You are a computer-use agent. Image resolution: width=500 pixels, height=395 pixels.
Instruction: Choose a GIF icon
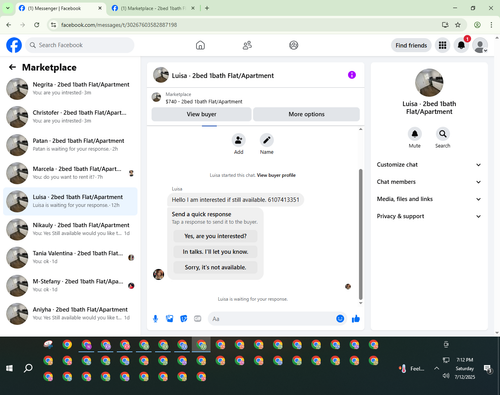[x=198, y=319]
